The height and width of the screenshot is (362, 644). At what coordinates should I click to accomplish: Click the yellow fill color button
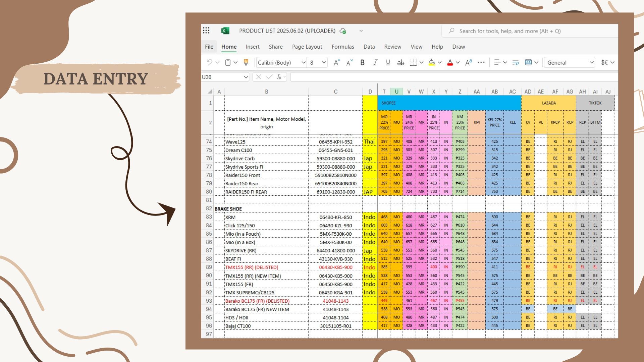tap(432, 62)
